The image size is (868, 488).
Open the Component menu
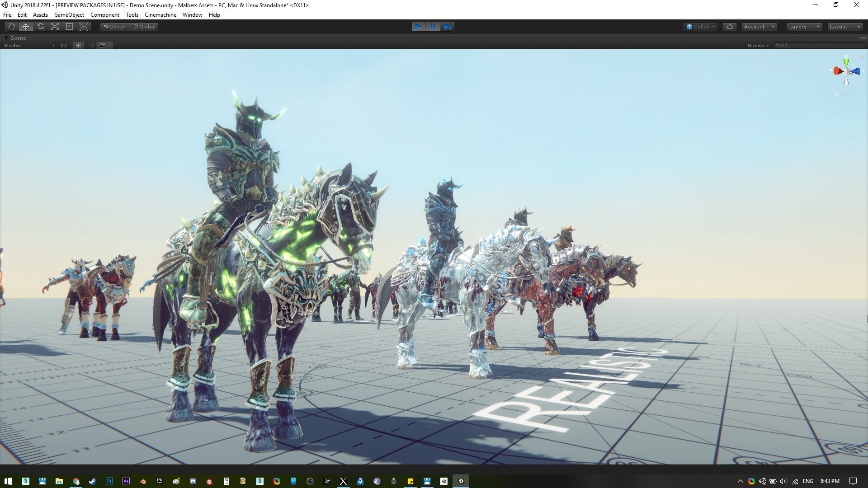pyautogui.click(x=105, y=15)
